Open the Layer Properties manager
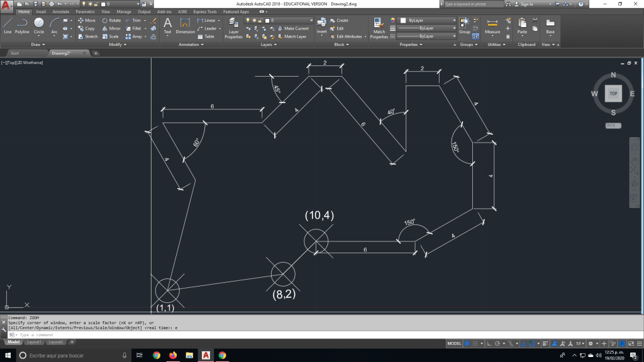 [233, 28]
